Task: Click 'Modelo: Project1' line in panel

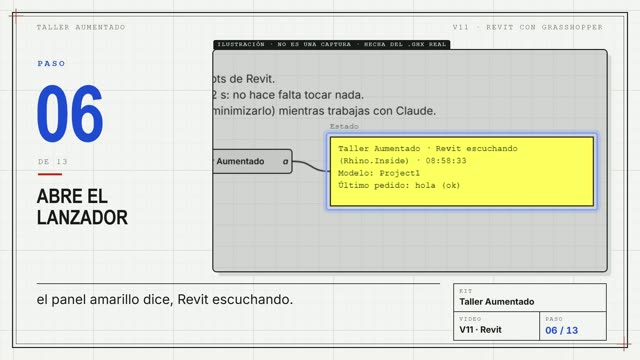Action: point(379,173)
